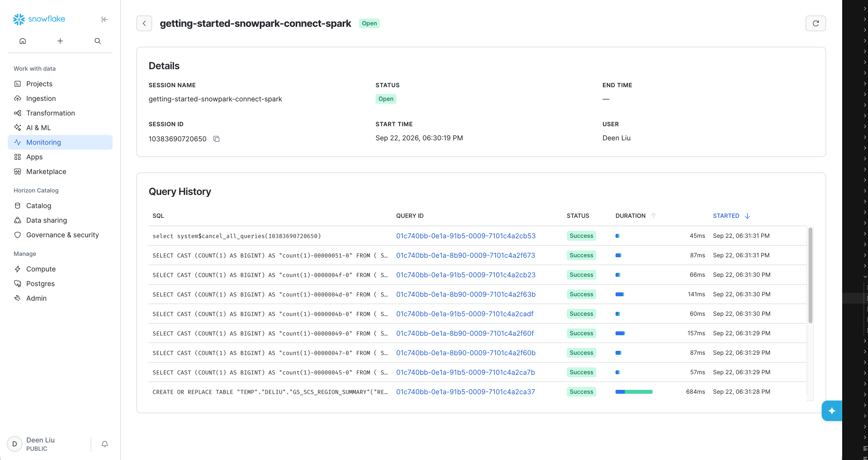Open notifications bell icon

coord(105,444)
